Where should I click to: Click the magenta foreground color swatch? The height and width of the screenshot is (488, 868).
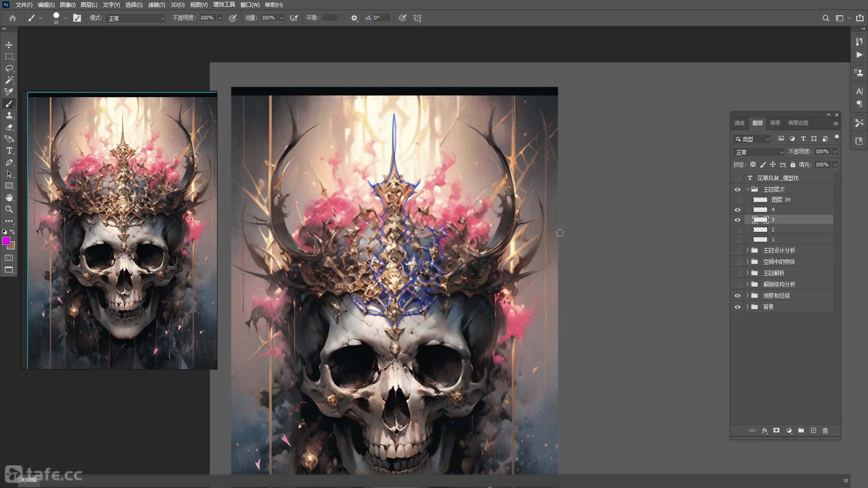click(x=6, y=241)
